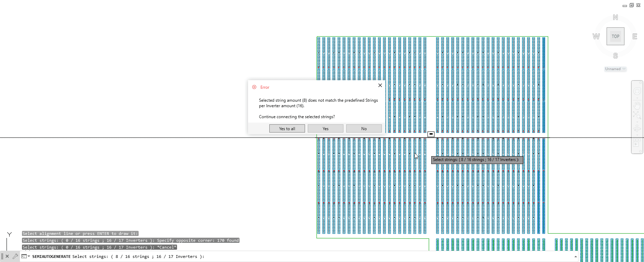The width and height of the screenshot is (644, 262).
Task: Click the South compass letter on ViewCube
Action: click(615, 55)
